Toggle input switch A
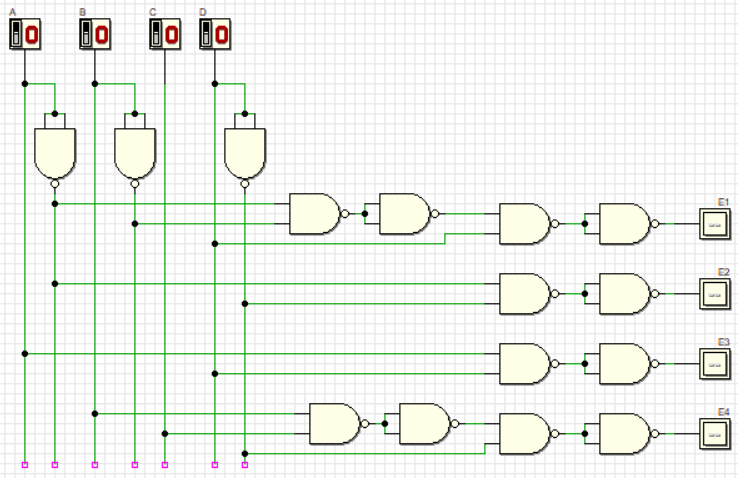This screenshot has height=478, width=738. click(23, 35)
